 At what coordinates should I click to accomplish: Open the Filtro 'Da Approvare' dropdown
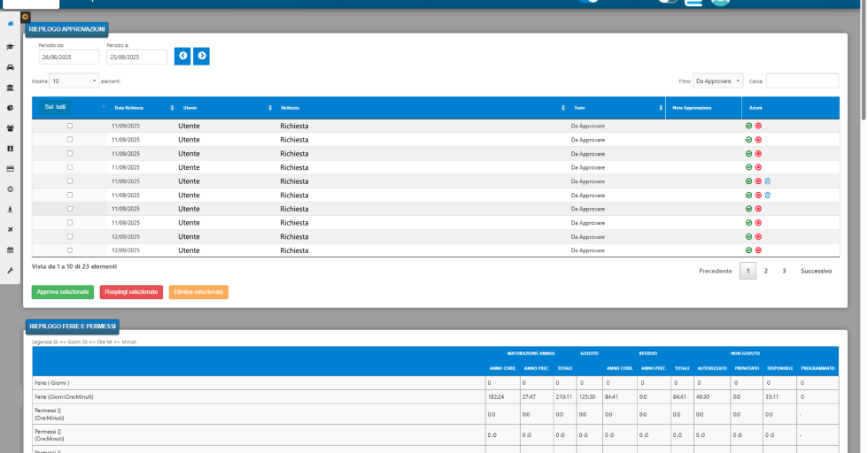tap(717, 81)
